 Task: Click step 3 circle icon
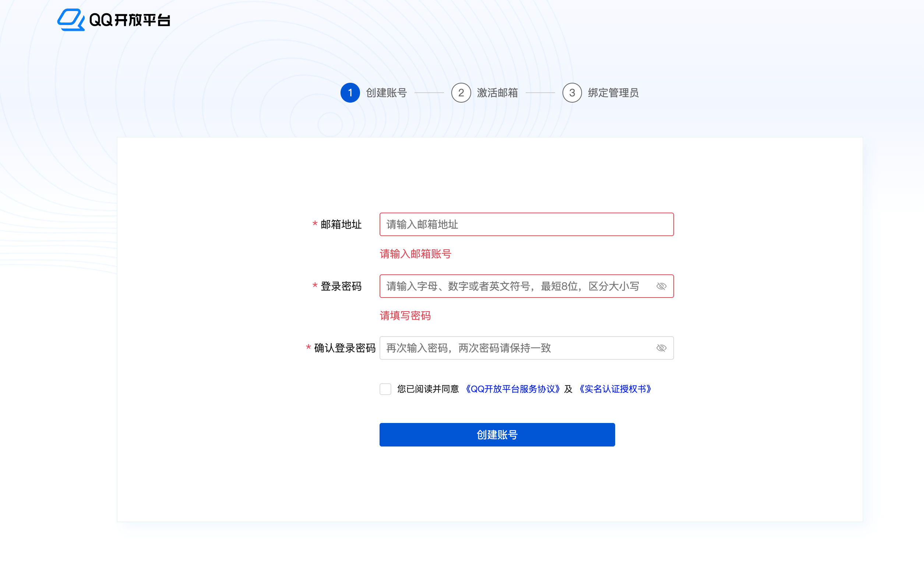572,93
